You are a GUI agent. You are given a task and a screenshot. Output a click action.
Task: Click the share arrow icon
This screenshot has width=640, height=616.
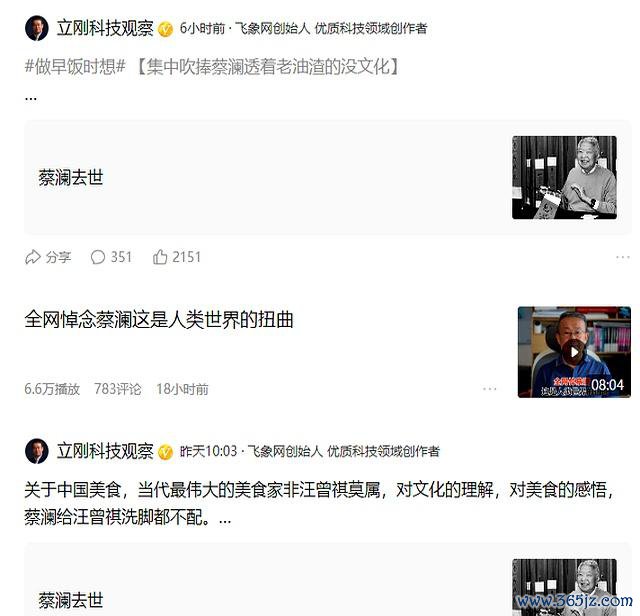point(33,257)
